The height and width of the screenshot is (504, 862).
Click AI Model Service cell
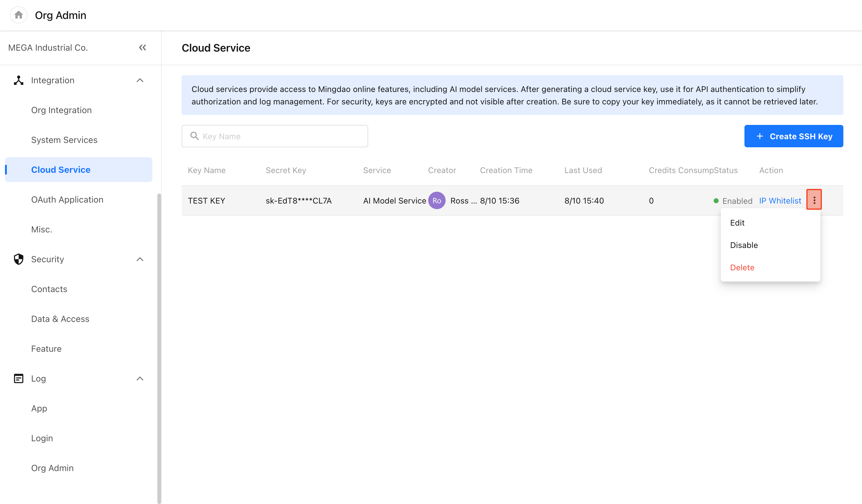(394, 201)
